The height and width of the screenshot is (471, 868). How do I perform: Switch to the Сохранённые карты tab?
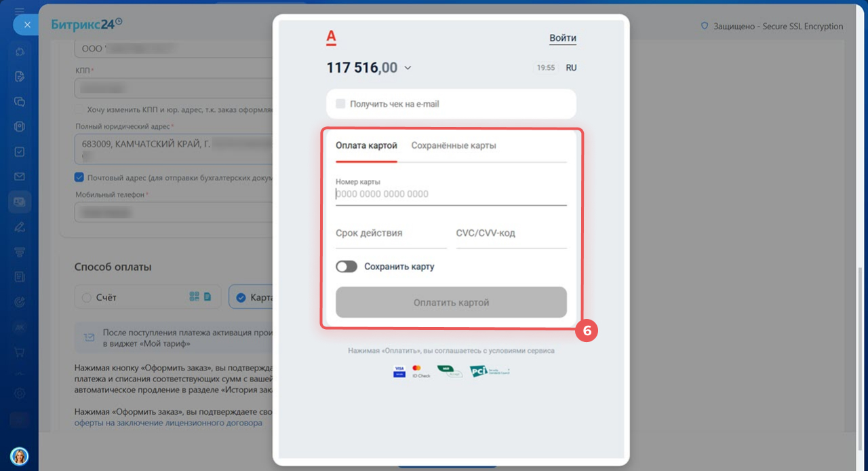[454, 145]
